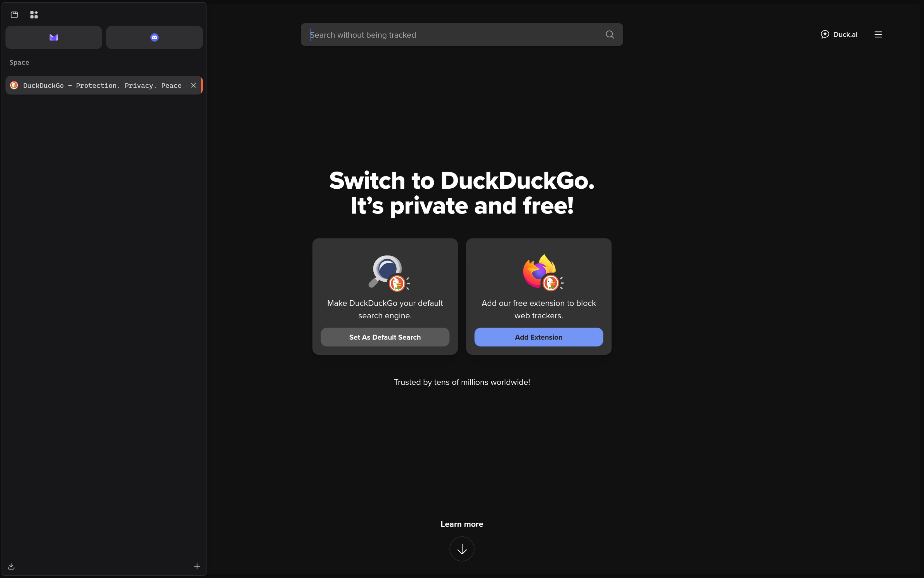The height and width of the screenshot is (578, 924).
Task: Add a new tab with plus icon
Action: [x=197, y=566]
